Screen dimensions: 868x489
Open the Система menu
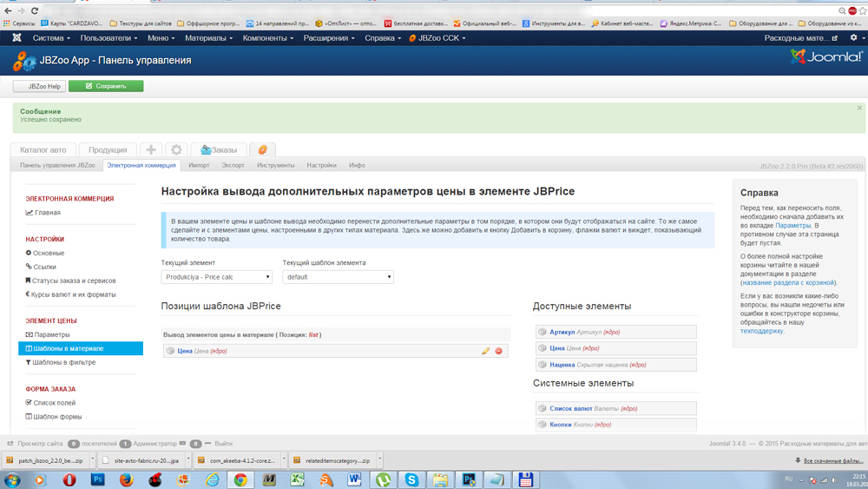tap(51, 37)
